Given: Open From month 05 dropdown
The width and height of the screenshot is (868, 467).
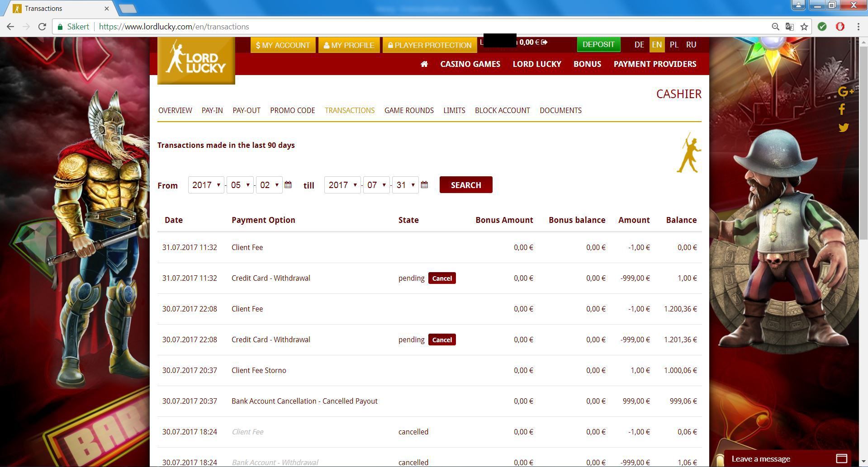Looking at the screenshot, I should pyautogui.click(x=240, y=185).
